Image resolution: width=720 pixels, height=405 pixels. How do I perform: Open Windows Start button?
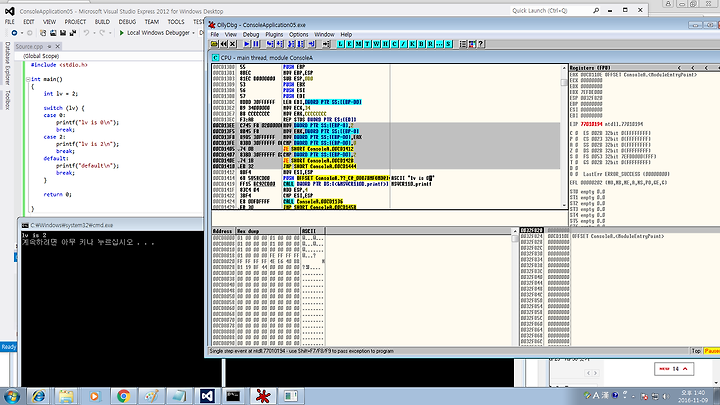[x=11, y=396]
